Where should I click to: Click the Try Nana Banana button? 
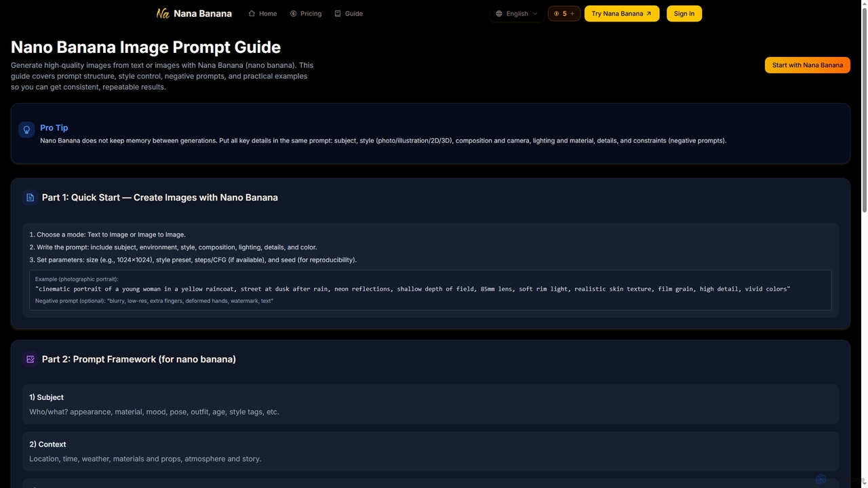622,14
